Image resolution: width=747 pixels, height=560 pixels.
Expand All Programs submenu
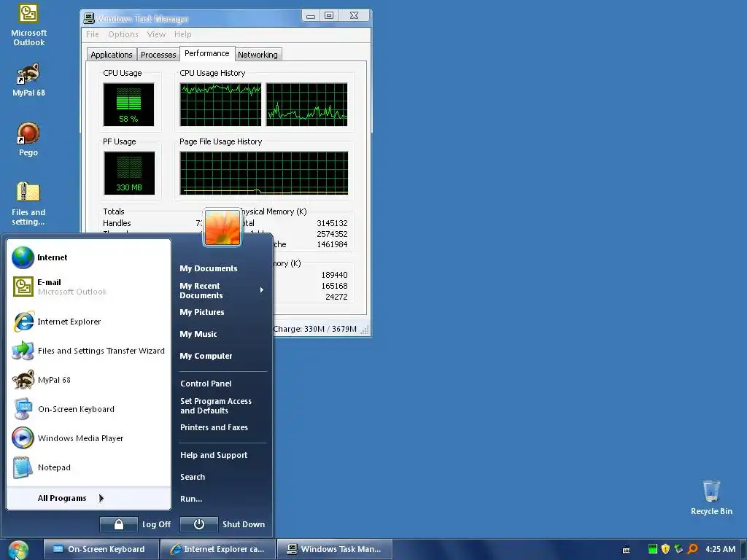88,498
